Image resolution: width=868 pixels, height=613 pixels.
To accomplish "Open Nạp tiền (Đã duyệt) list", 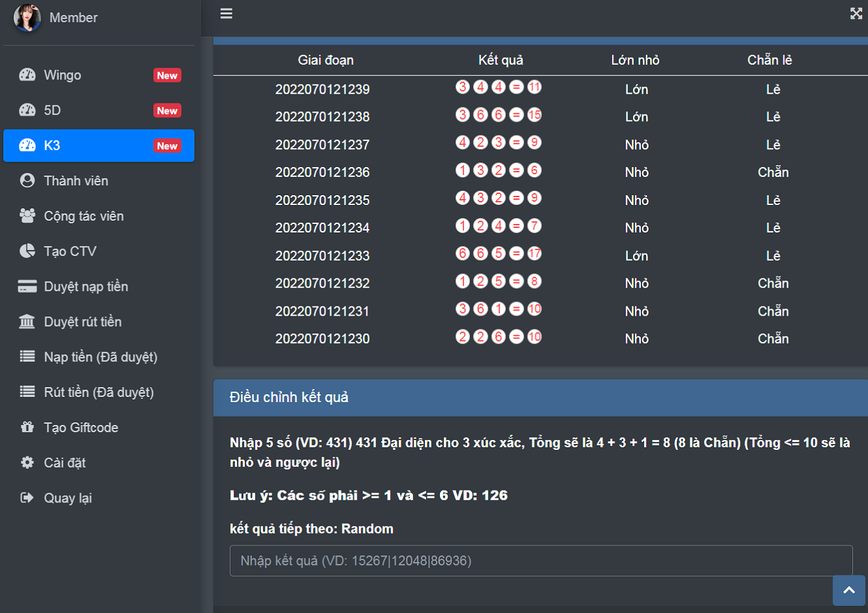I will click(x=100, y=357).
